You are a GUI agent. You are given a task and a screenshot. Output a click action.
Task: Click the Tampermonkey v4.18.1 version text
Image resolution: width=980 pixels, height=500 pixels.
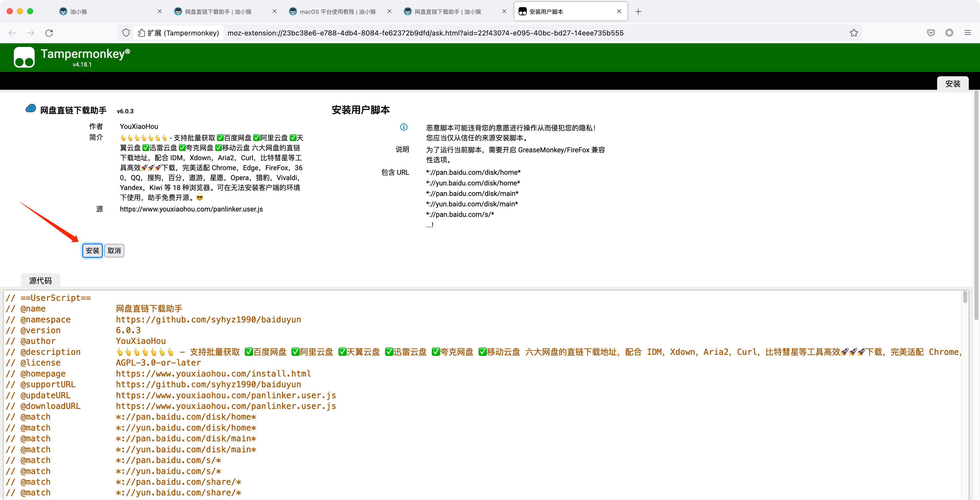82,65
